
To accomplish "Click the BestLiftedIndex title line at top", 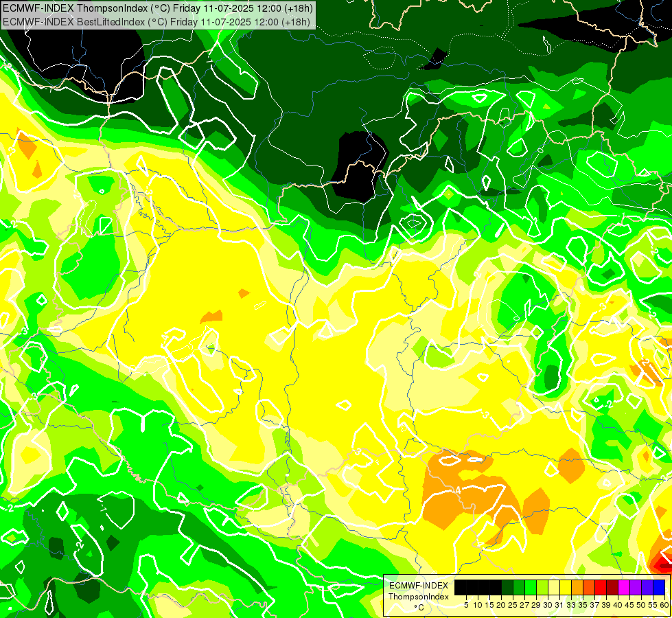I will [x=157, y=22].
